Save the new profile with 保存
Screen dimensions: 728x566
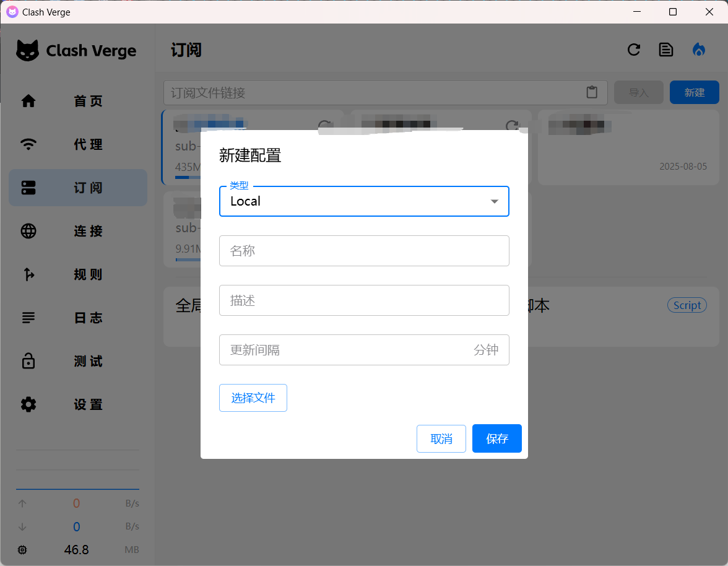(x=497, y=438)
